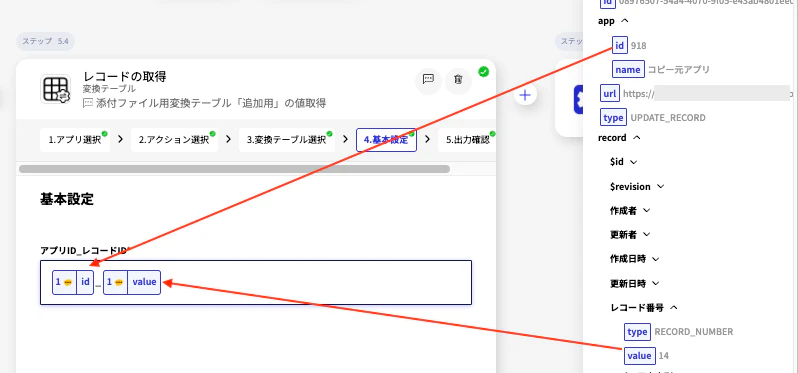
Task: Click the アプリID_レコードID input field
Action: 256,282
